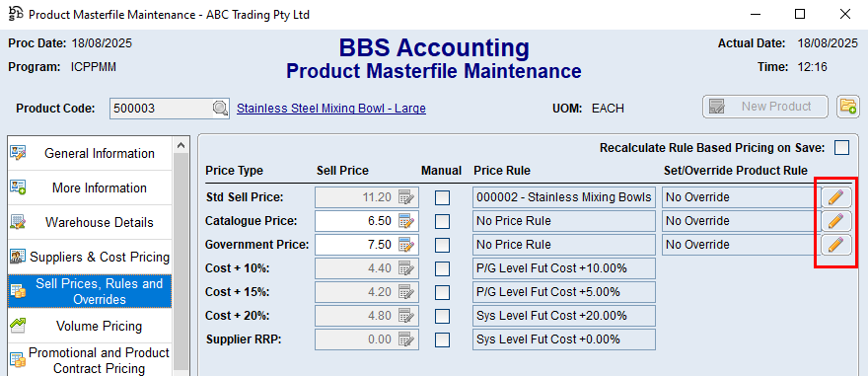The width and height of the screenshot is (868, 376).
Task: Edit the Std Sell Price override pencil icon
Action: pos(835,197)
